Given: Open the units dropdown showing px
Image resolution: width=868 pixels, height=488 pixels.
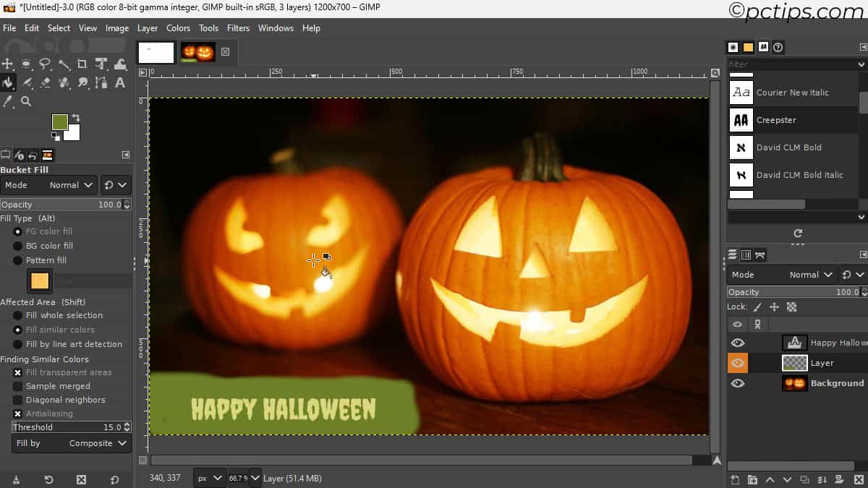Looking at the screenshot, I should click(x=210, y=478).
